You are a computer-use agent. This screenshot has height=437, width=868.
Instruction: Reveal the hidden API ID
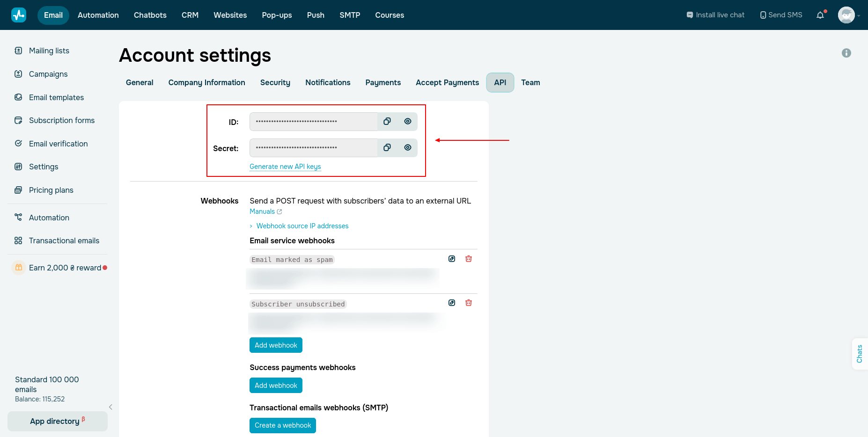pos(408,122)
